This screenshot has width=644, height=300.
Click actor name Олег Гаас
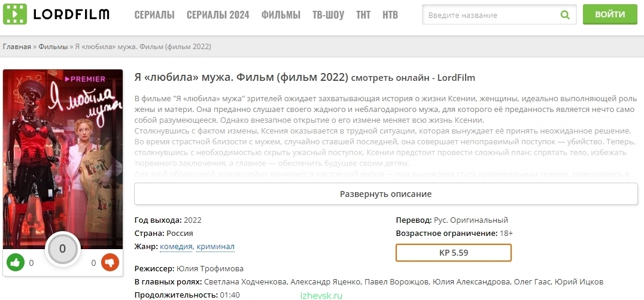[531, 282]
